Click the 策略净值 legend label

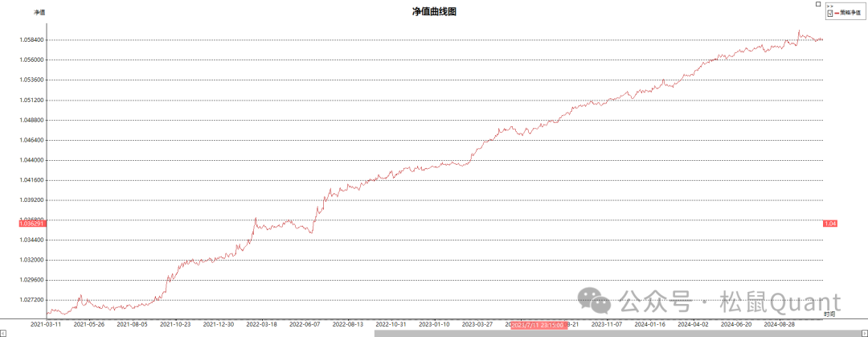coord(850,13)
